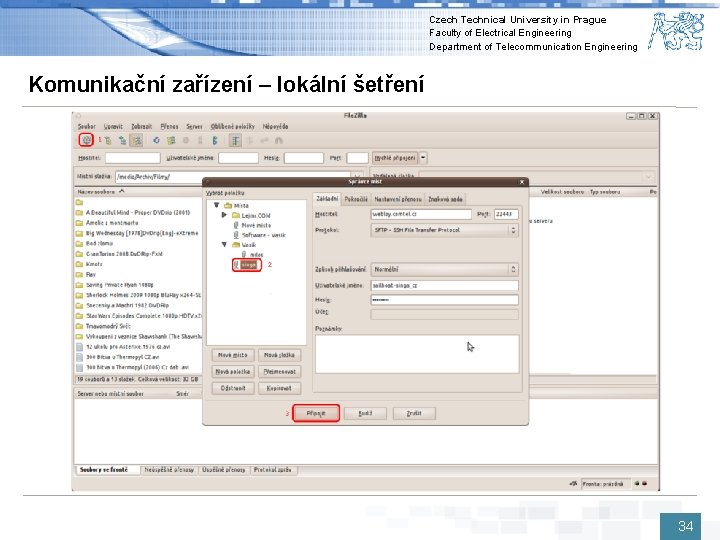720x540 pixels.
Task: Switch to the Znaková sada tab
Action: tap(445, 199)
